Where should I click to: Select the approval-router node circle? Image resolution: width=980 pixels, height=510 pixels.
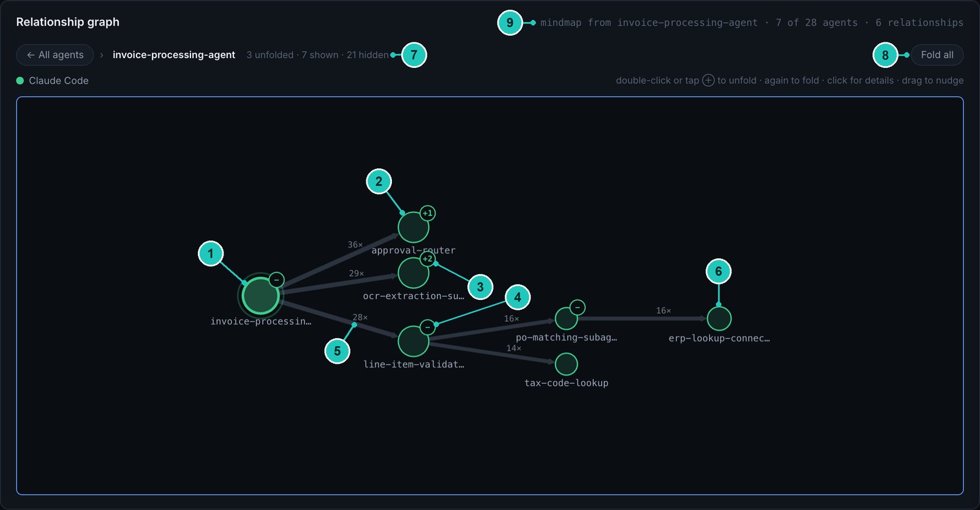click(x=413, y=227)
